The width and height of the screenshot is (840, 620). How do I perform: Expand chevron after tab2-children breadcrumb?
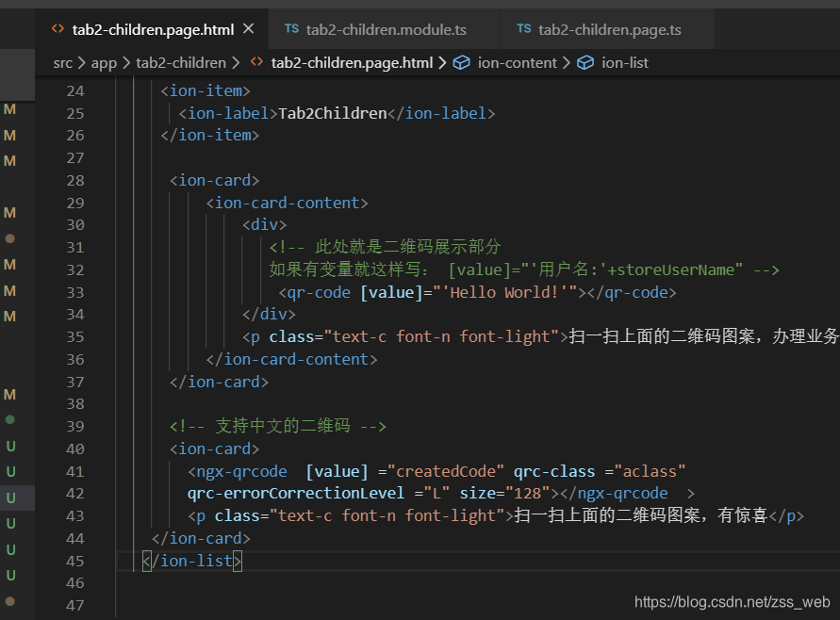[x=236, y=63]
